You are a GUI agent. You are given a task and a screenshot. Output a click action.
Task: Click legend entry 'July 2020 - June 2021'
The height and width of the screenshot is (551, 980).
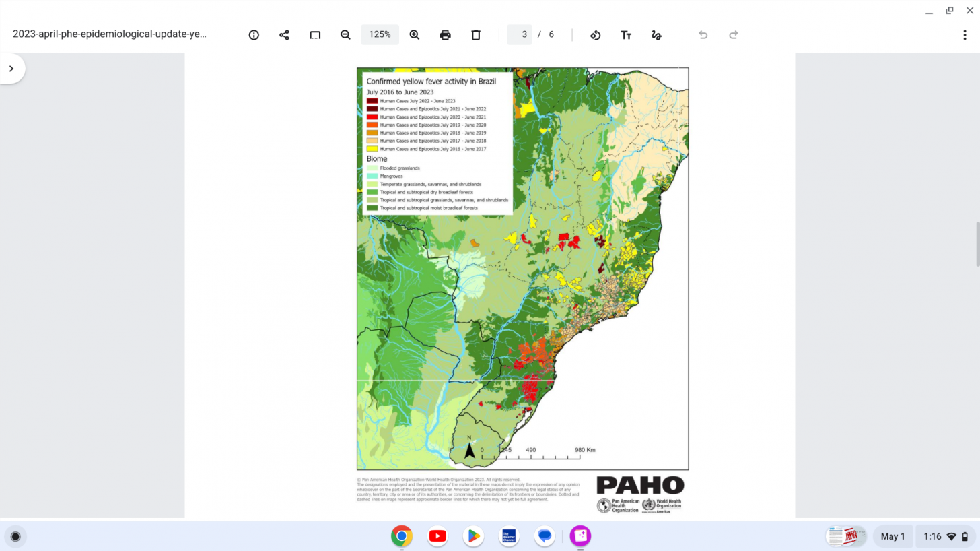point(433,117)
